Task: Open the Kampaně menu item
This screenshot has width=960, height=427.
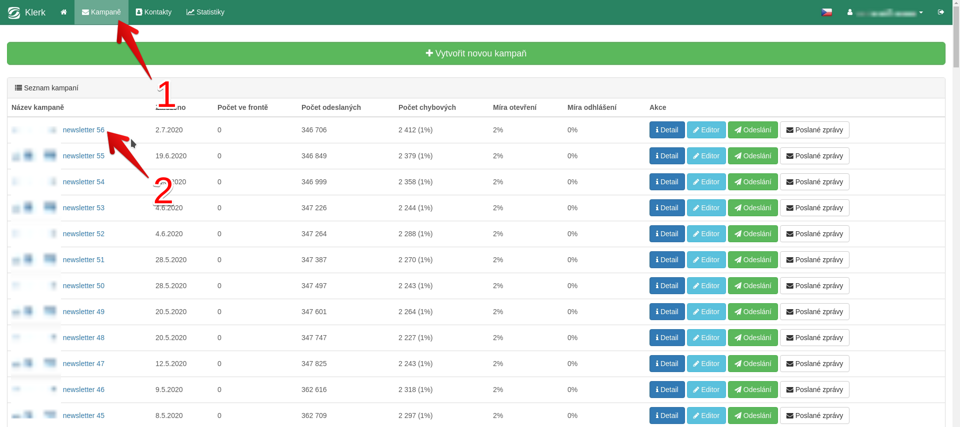Action: coord(102,12)
